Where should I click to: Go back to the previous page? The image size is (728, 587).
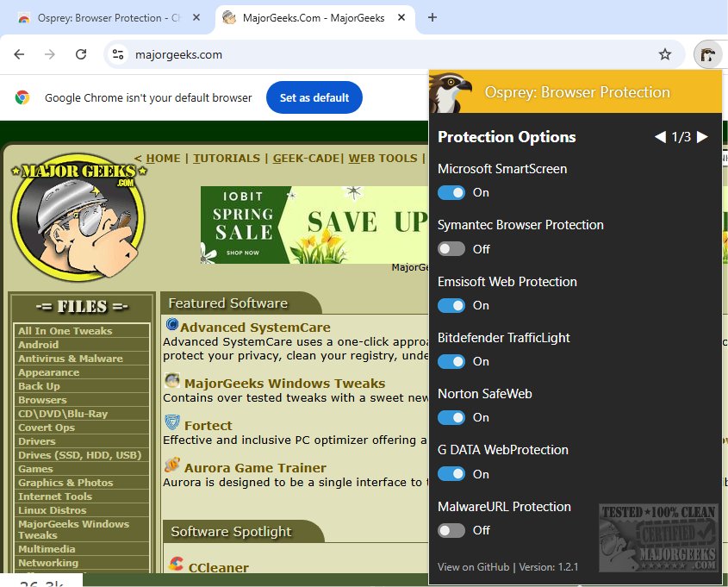(19, 54)
